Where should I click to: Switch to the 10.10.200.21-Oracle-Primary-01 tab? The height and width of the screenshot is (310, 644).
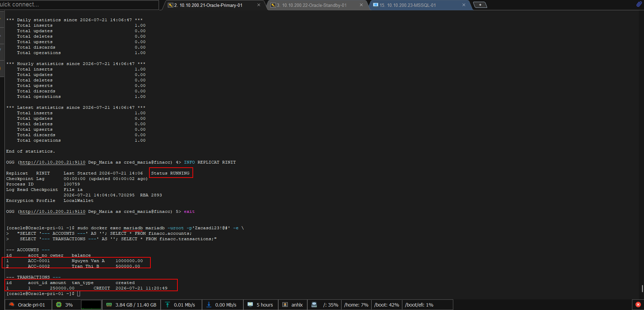coord(208,5)
